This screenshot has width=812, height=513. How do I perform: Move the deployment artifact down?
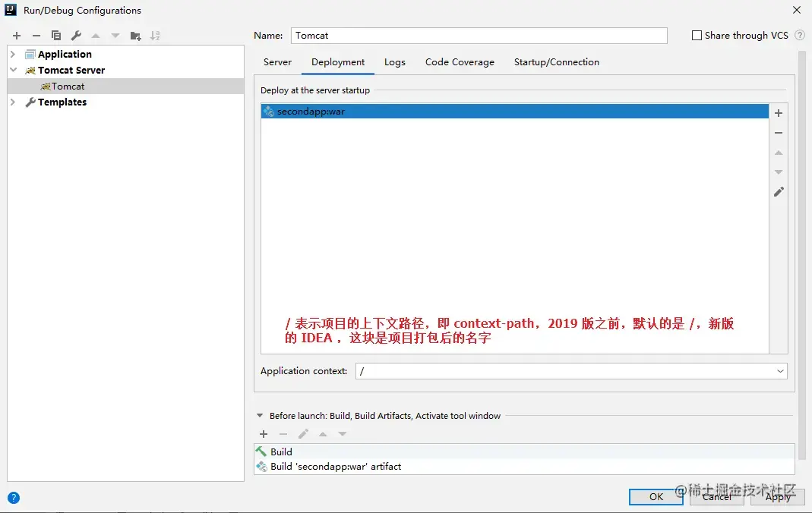[779, 172]
